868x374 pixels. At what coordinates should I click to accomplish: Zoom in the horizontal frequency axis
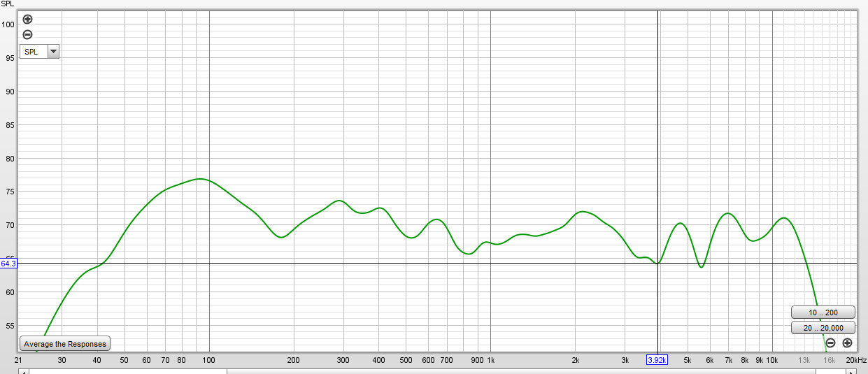847,343
